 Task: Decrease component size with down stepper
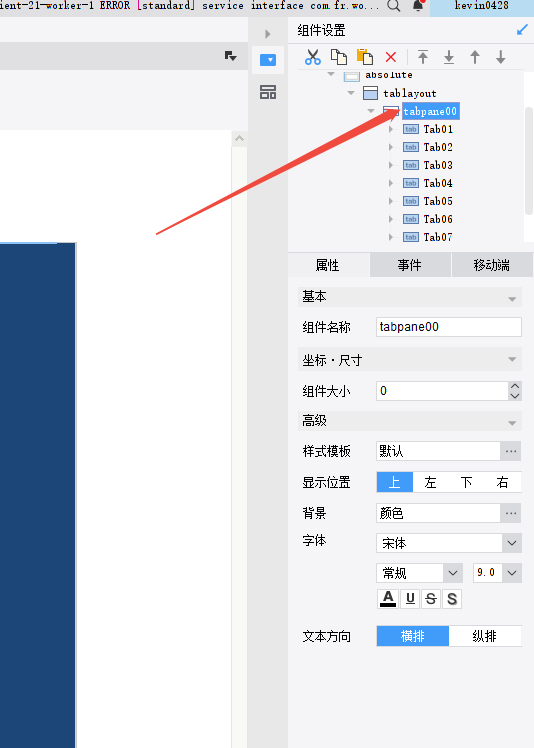[515, 396]
